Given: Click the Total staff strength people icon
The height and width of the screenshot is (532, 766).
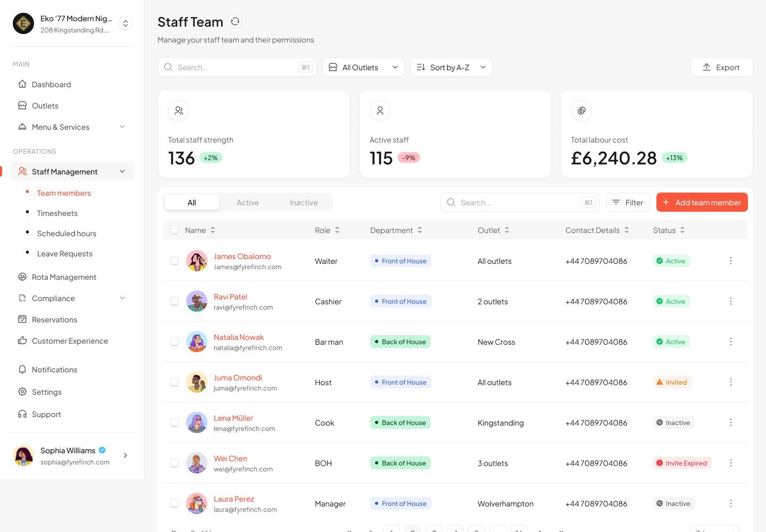Looking at the screenshot, I should (x=179, y=111).
